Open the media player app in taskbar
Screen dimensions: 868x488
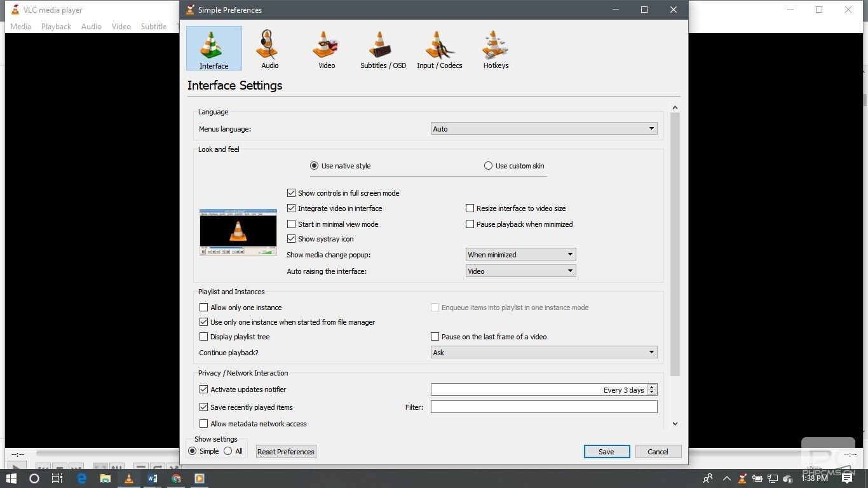pos(200,478)
